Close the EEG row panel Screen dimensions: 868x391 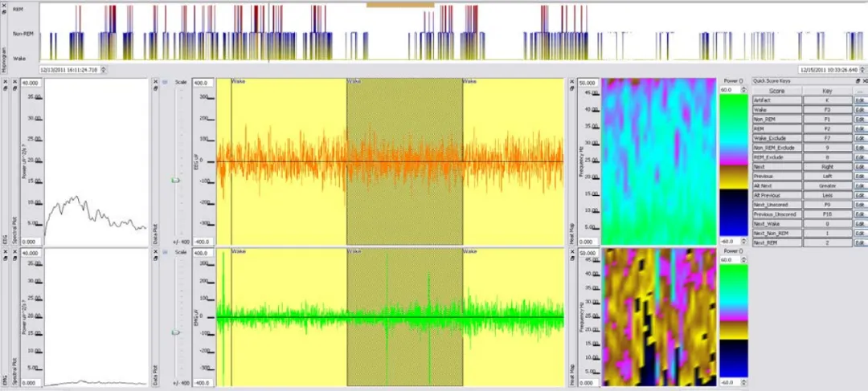click(x=5, y=81)
